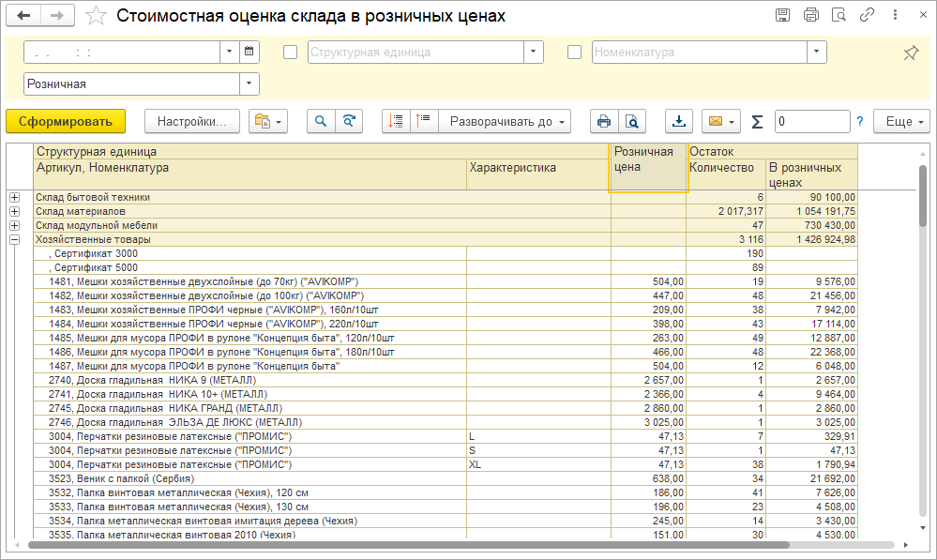
Task: Collapse the Хозяйственные товары group
Action: [14, 240]
